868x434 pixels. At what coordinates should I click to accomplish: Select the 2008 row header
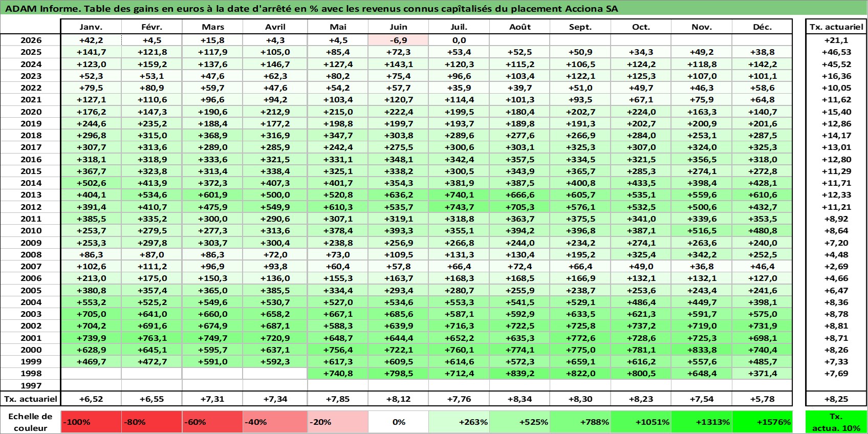(x=31, y=254)
